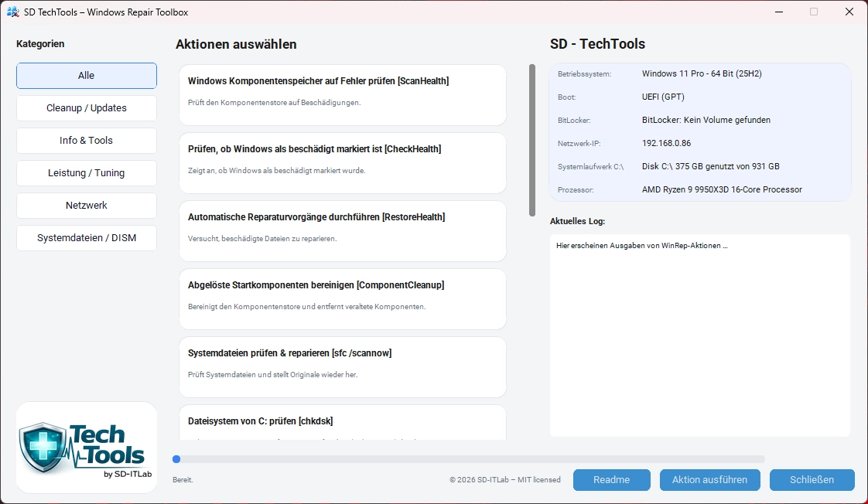
Task: Click the Aktionen auswählen heading
Action: (236, 44)
